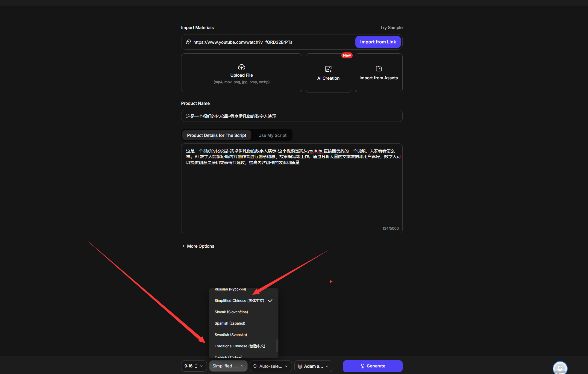
Task: Click the Try Sample link
Action: click(x=391, y=28)
